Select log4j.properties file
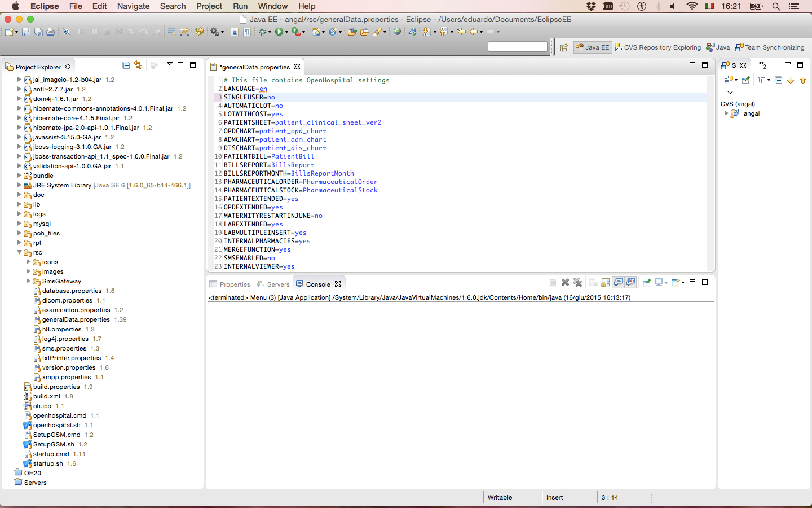812x508 pixels. coord(65,339)
